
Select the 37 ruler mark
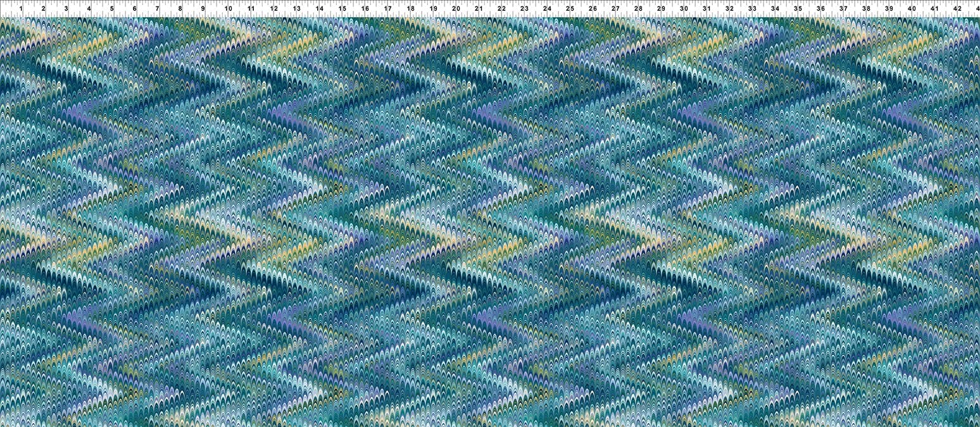(843, 9)
